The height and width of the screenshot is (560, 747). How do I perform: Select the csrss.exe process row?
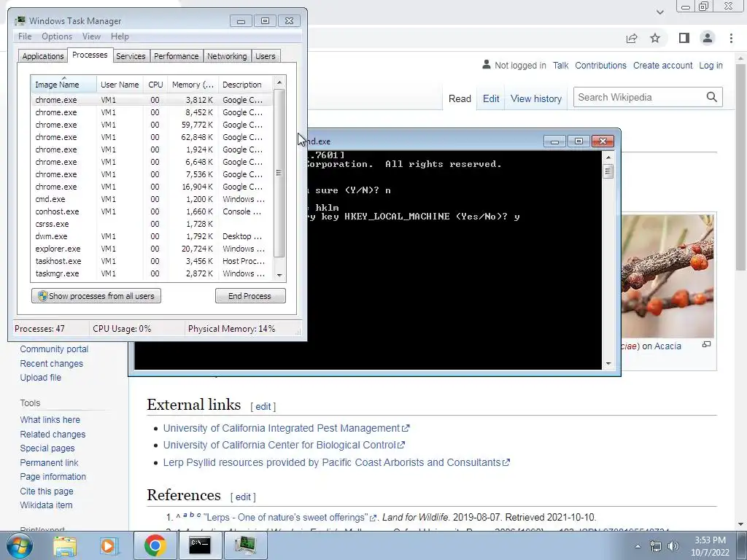click(152, 224)
